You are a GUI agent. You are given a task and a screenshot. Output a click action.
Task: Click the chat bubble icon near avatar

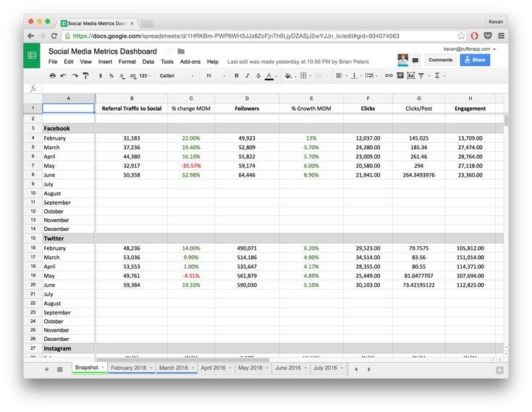415,60
